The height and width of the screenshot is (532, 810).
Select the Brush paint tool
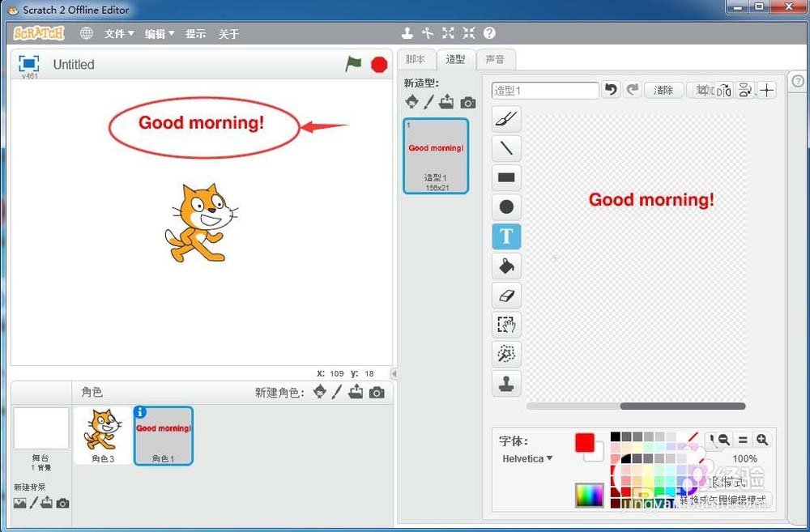click(506, 119)
